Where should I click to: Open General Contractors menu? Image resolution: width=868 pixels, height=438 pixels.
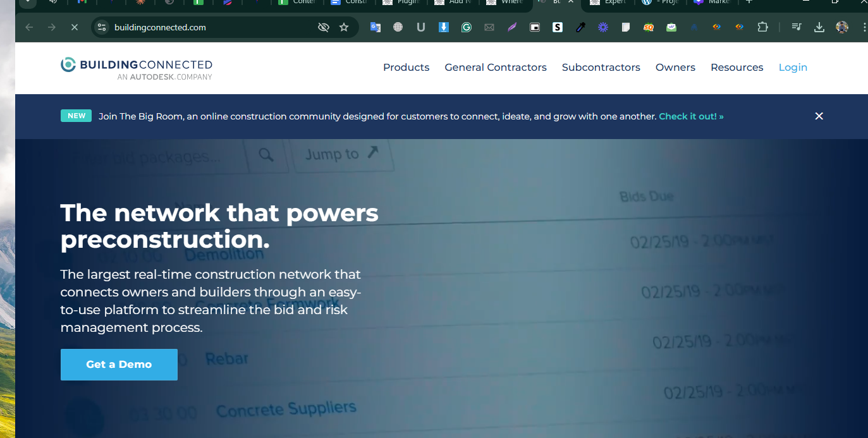[496, 67]
